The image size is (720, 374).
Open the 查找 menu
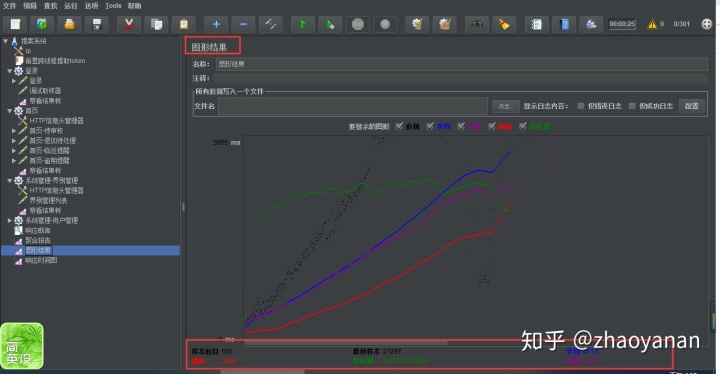point(51,6)
